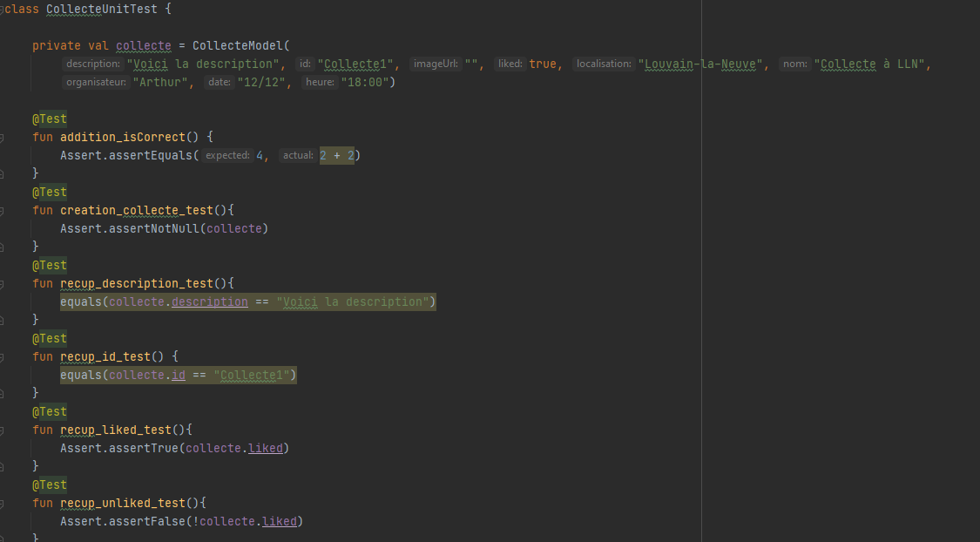Click the recup_liked_test function name
Screen dimensions: 980x542
(116, 430)
